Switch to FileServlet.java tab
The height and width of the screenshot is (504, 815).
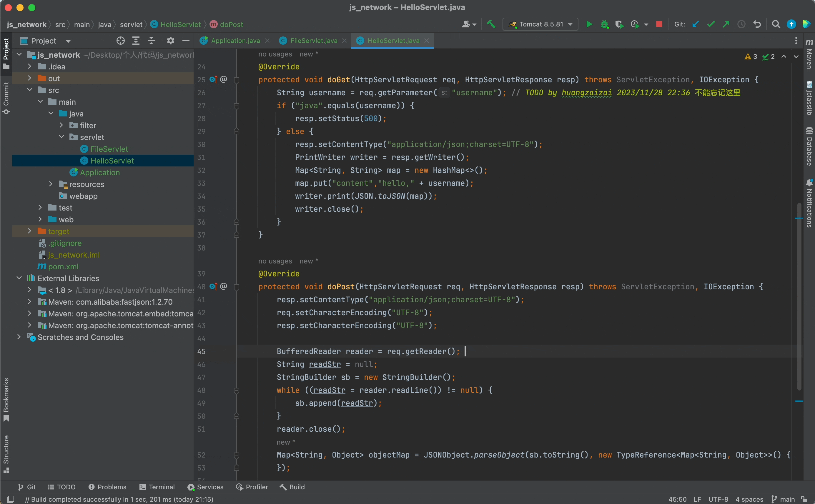[x=313, y=41]
